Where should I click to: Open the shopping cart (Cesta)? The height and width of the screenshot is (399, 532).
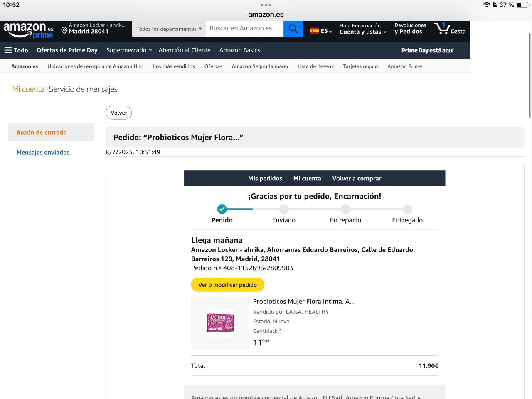[x=449, y=29]
